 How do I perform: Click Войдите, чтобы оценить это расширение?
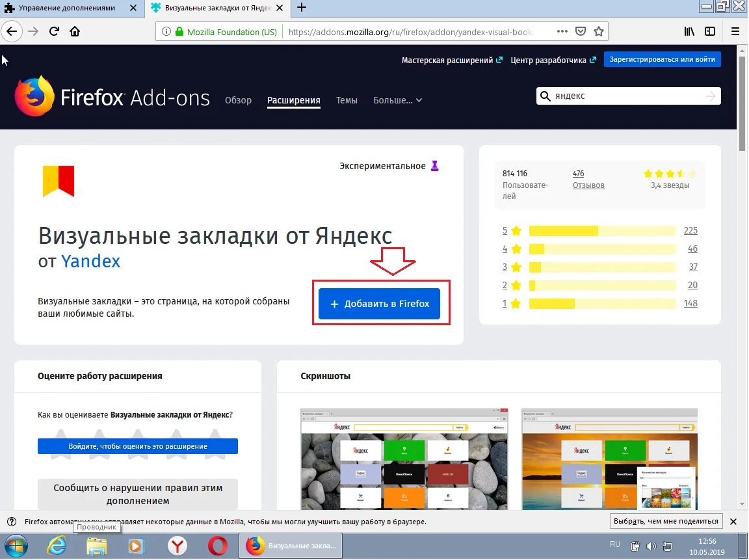[138, 446]
